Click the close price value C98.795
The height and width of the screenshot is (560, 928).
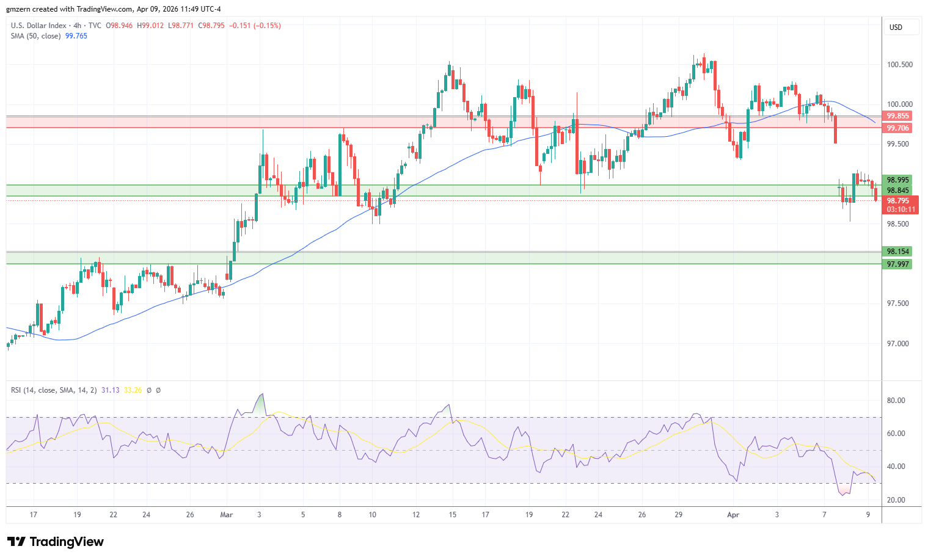(211, 26)
